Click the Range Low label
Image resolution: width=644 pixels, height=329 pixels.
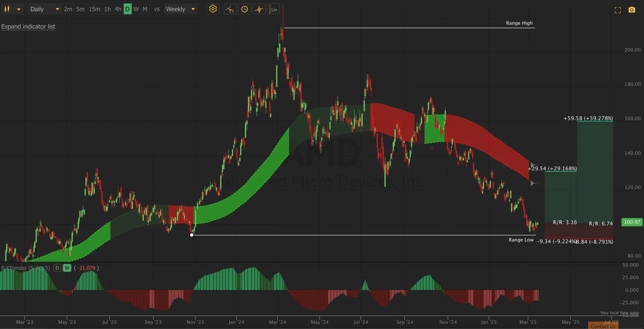coord(521,240)
